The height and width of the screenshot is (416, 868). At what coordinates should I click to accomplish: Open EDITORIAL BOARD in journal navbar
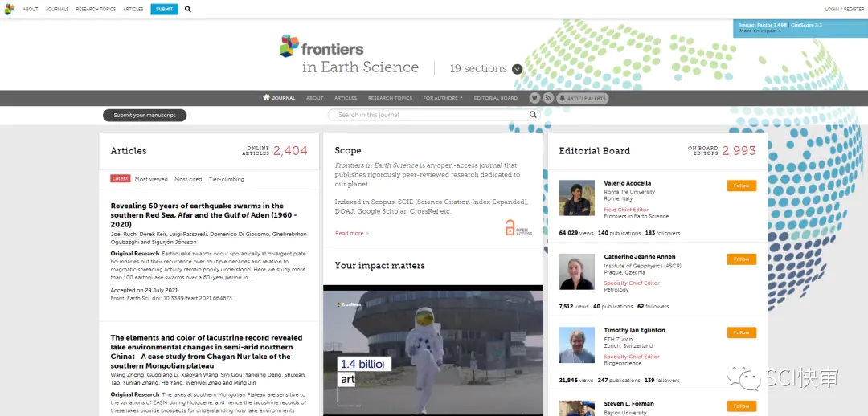click(495, 98)
